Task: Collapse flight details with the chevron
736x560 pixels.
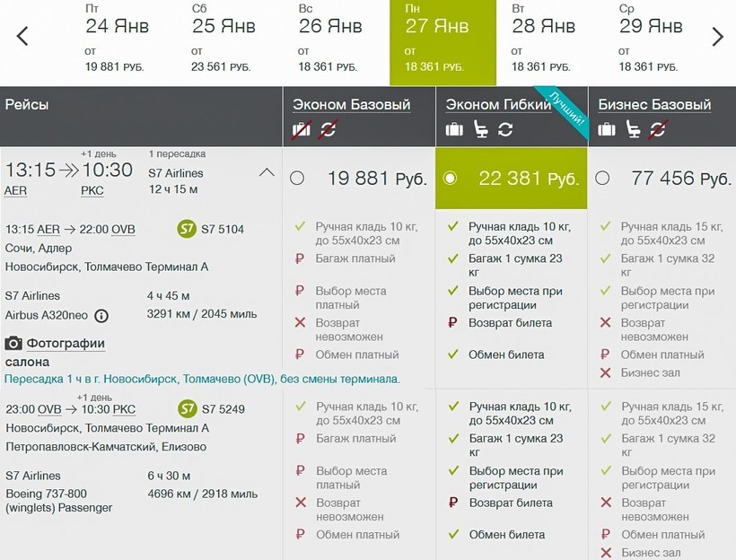Action: [267, 172]
